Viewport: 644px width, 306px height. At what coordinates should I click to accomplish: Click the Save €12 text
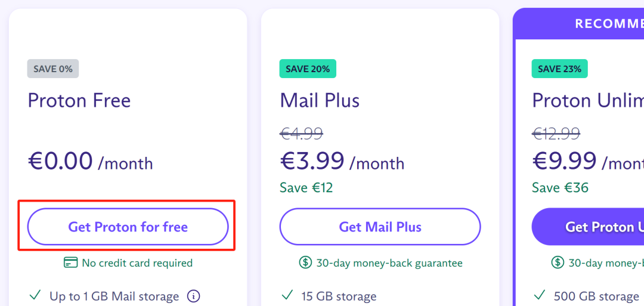tap(306, 188)
